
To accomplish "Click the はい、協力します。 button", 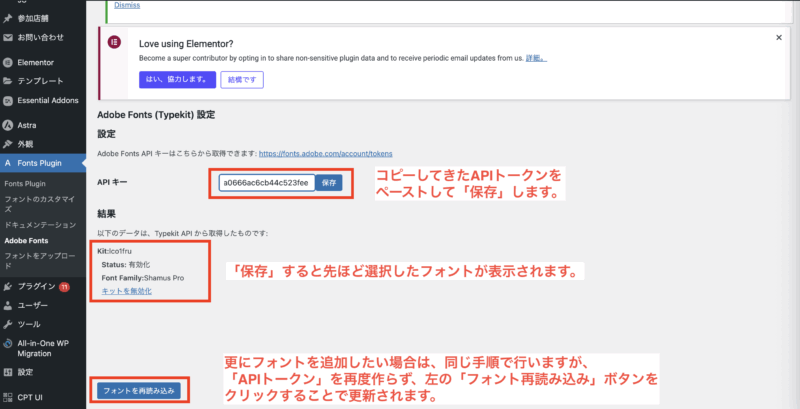I will point(177,80).
